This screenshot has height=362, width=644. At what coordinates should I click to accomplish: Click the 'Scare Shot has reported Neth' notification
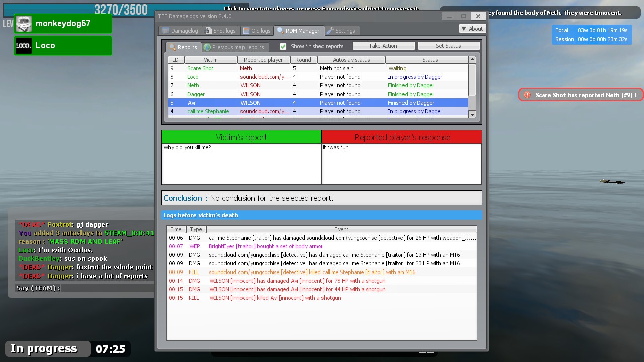(x=581, y=95)
